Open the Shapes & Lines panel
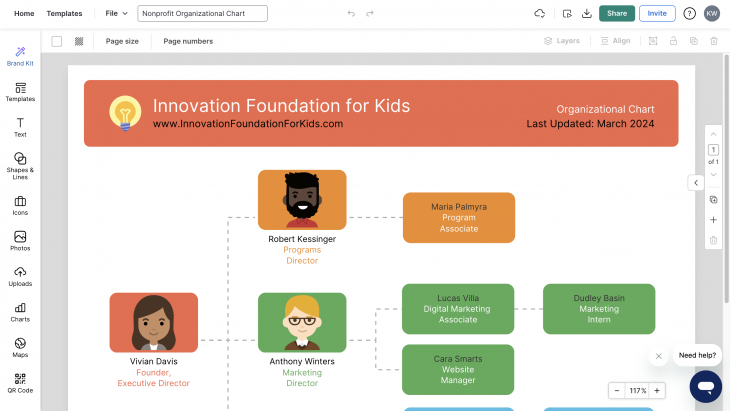The image size is (730, 411). click(20, 163)
